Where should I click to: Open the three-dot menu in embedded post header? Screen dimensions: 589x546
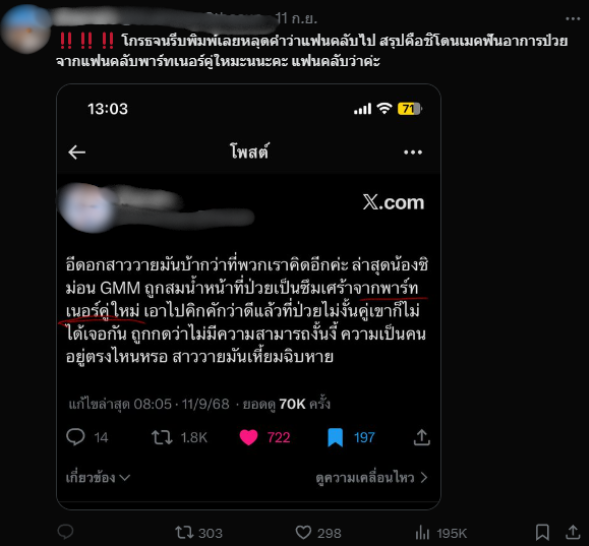click(x=413, y=152)
